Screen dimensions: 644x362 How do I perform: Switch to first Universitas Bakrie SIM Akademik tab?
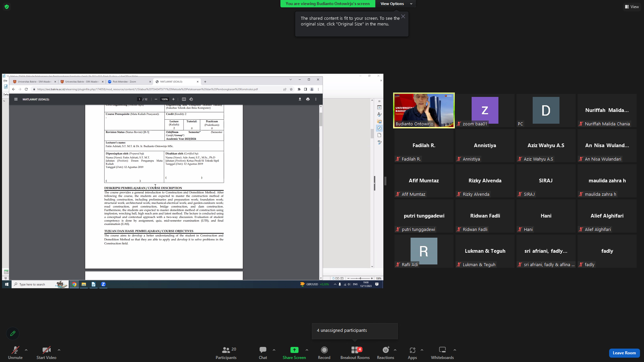coord(34,81)
